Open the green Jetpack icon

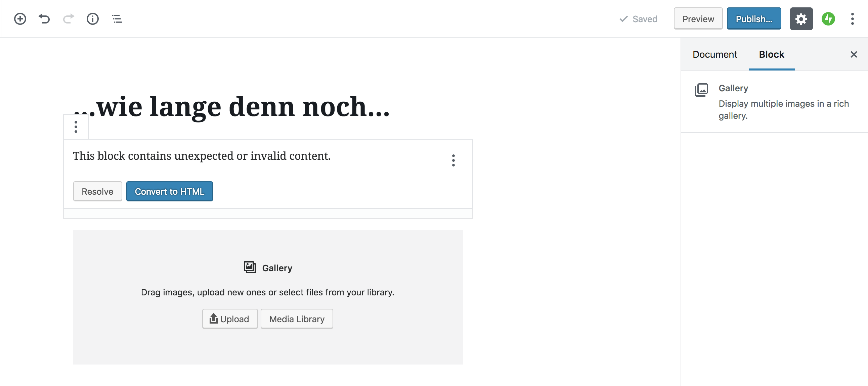point(828,19)
